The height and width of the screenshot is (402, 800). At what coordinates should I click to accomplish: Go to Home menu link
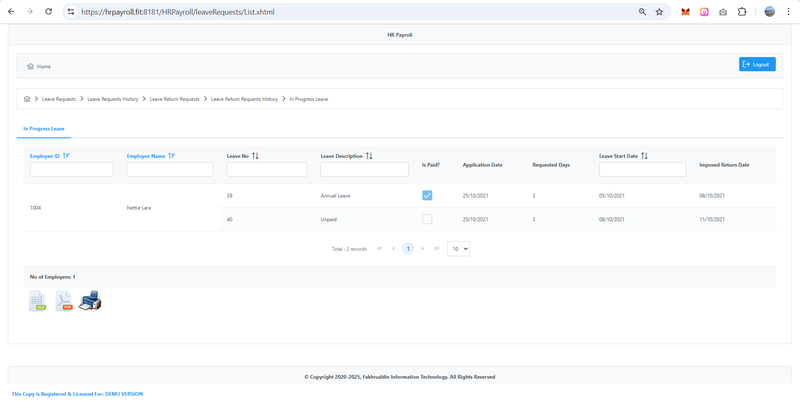[x=39, y=66]
